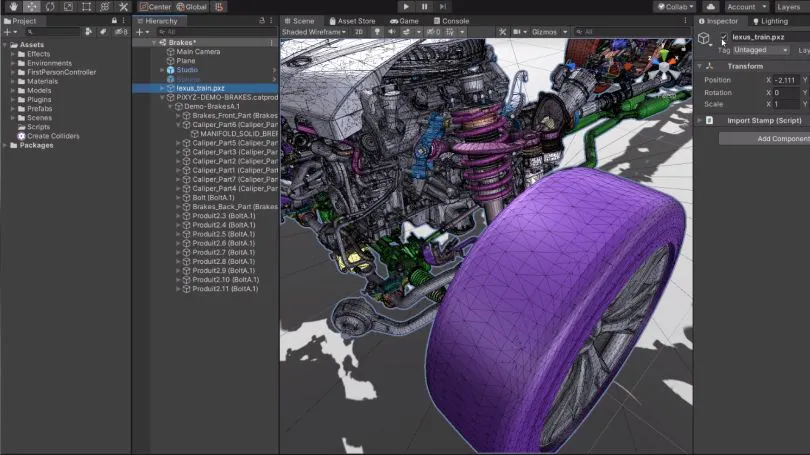Click the Scene view search field
Image resolution: width=810 pixels, height=455 pixels.
click(x=631, y=32)
